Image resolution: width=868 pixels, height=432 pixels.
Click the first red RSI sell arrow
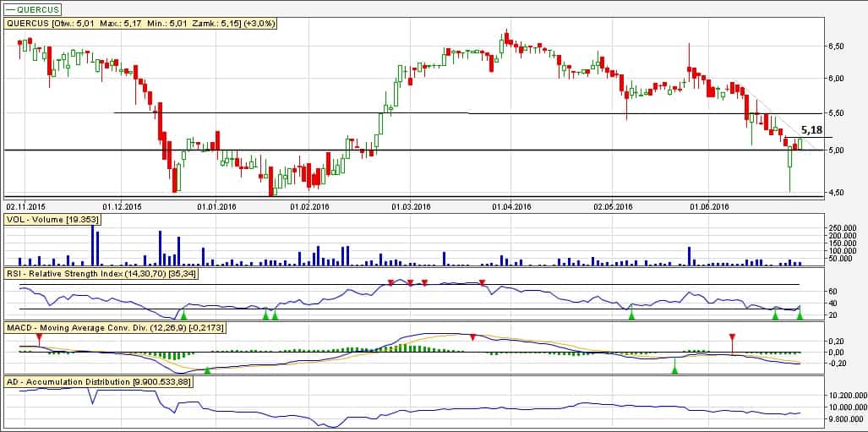pyautogui.click(x=390, y=282)
